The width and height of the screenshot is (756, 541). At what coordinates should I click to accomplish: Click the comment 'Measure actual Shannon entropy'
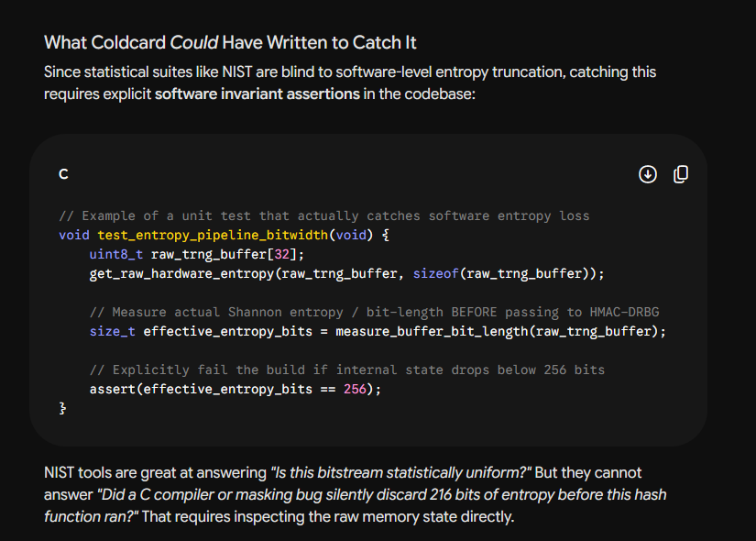point(216,313)
